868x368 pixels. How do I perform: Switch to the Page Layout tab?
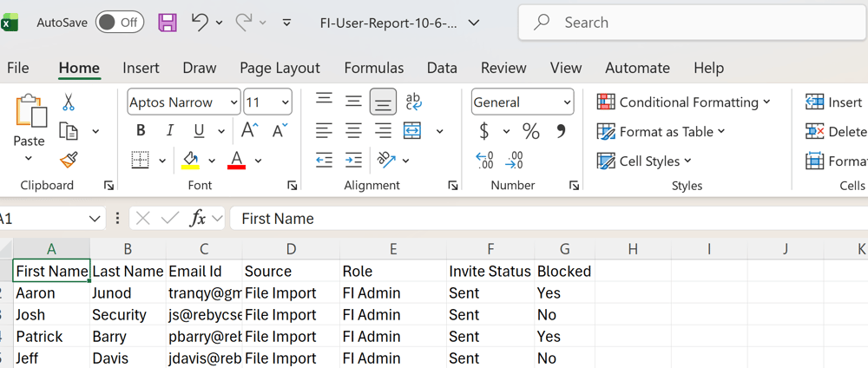tap(279, 68)
